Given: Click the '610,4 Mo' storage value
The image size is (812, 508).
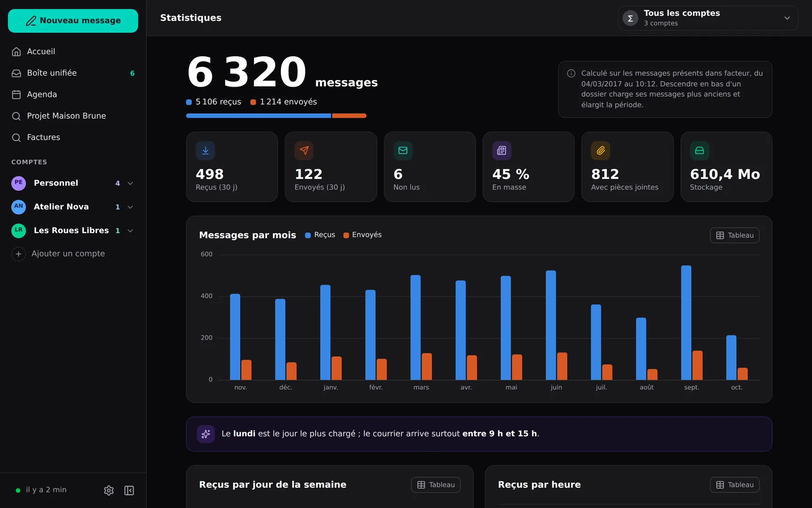Looking at the screenshot, I should pyautogui.click(x=725, y=174).
